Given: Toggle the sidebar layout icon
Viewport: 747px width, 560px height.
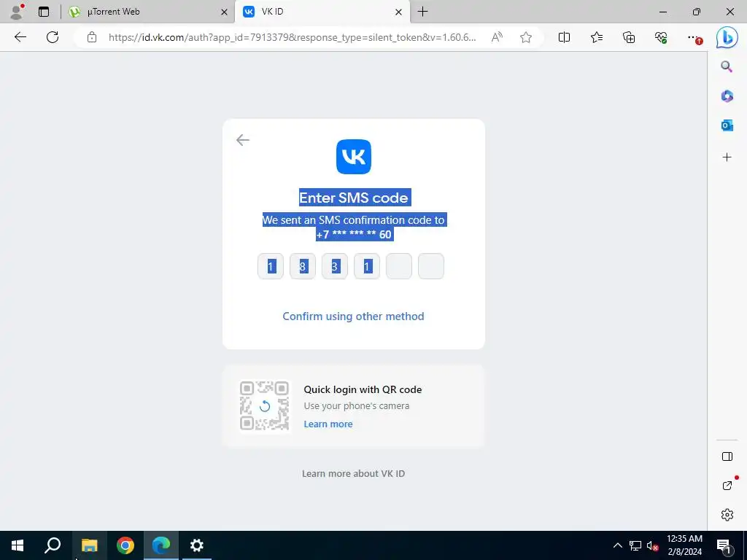Looking at the screenshot, I should click(727, 456).
